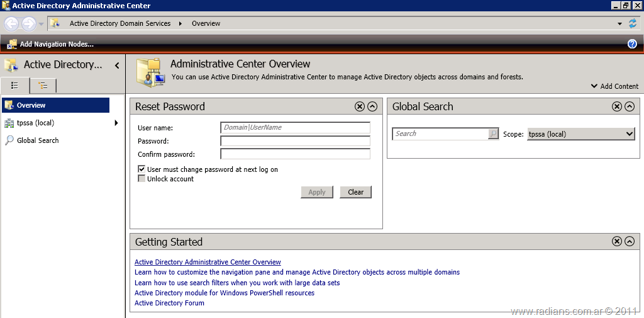Enable the Unlock account checkbox
Image resolution: width=644 pixels, height=318 pixels.
point(142,179)
